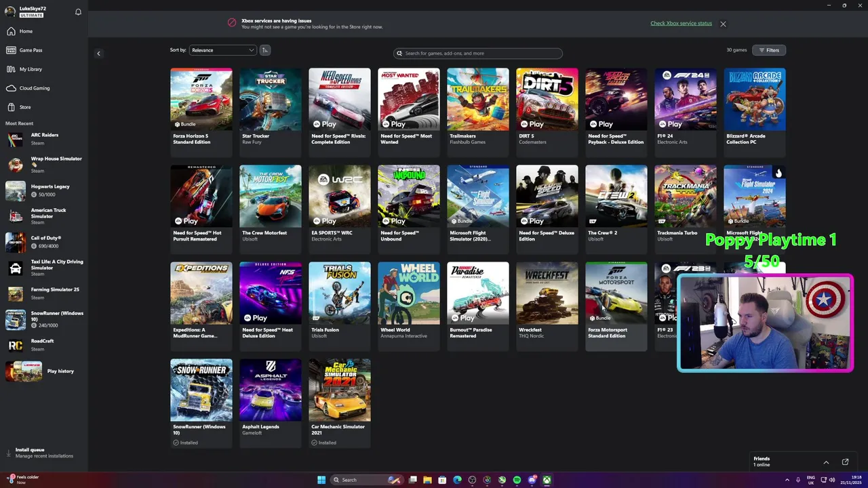Open Taxi Life recent entry
This screenshot has width=868, height=488.
[x=43, y=268]
